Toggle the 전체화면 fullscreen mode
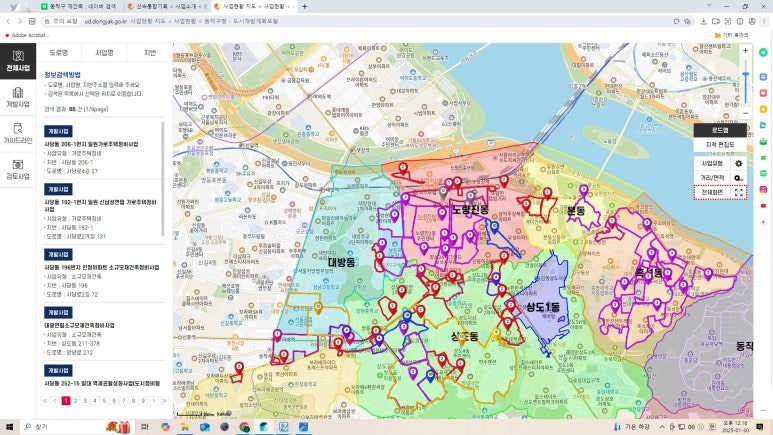The width and height of the screenshot is (773, 435). tap(712, 192)
